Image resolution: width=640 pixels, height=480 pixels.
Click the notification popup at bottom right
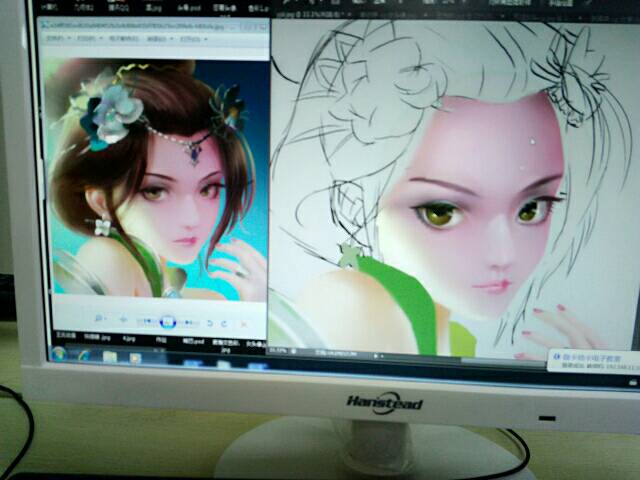tap(594, 362)
